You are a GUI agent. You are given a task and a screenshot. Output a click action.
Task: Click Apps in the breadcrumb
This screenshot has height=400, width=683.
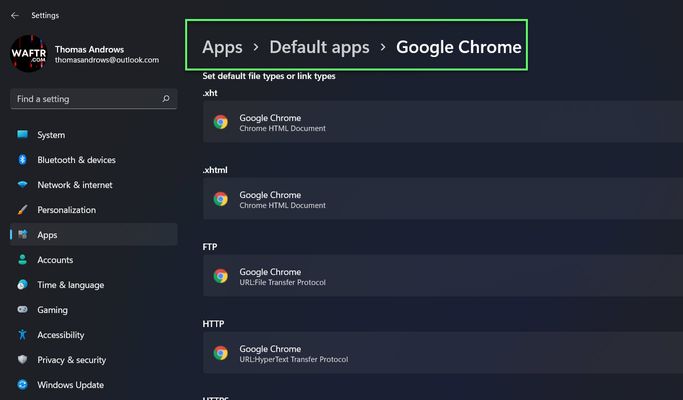(x=222, y=47)
